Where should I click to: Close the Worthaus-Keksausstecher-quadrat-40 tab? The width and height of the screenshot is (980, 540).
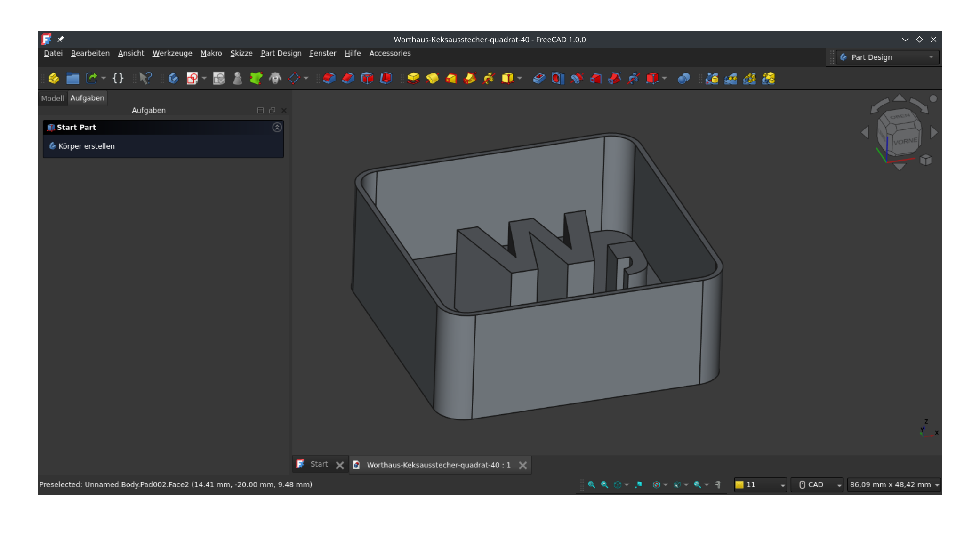(x=522, y=465)
